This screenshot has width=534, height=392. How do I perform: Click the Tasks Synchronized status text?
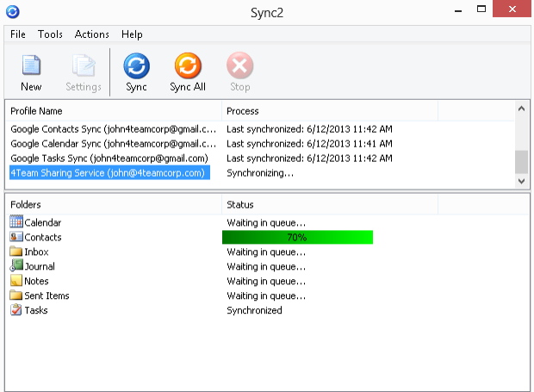254,310
